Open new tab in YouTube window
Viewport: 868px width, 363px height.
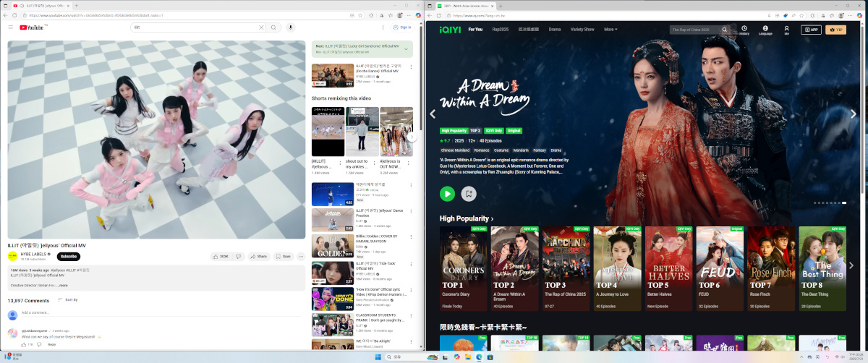[x=77, y=5]
